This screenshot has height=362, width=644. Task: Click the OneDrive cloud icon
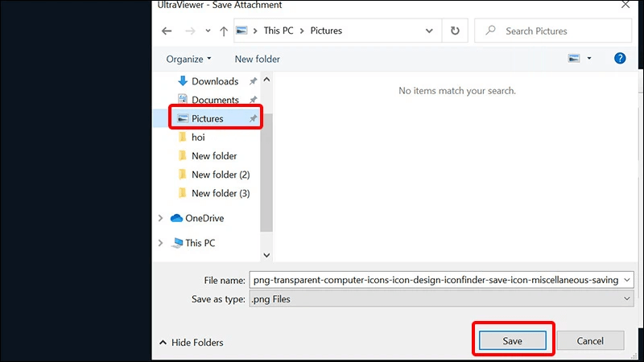(176, 218)
